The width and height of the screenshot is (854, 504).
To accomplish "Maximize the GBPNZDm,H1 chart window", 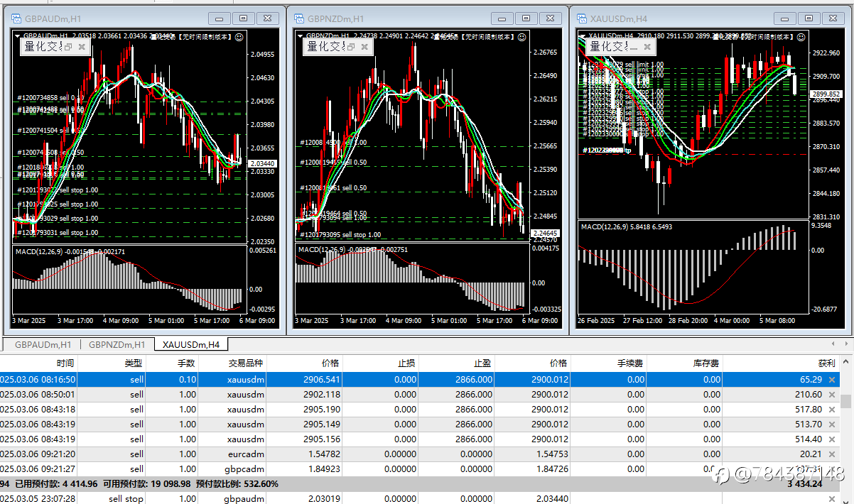I will tap(526, 18).
